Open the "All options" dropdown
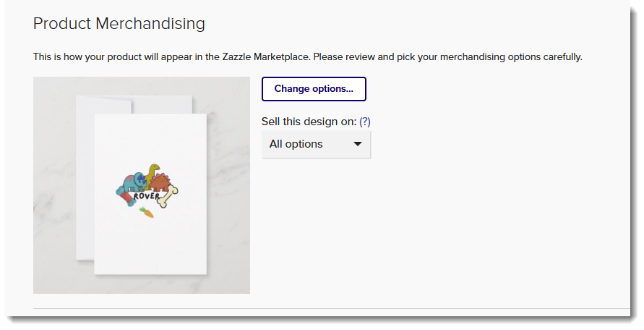Screen dimensions: 644x330 click(x=315, y=144)
